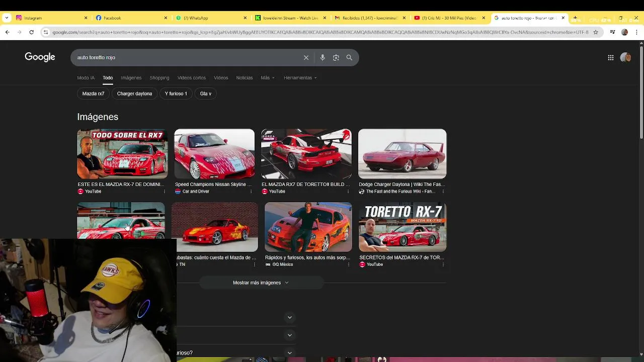Viewport: 644px width, 362px height.
Task: Open Chrome three-dot menu
Action: point(636,32)
